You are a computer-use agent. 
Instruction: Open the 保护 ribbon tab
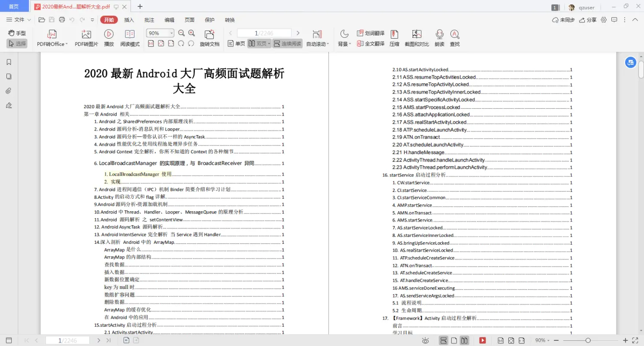[x=210, y=20]
